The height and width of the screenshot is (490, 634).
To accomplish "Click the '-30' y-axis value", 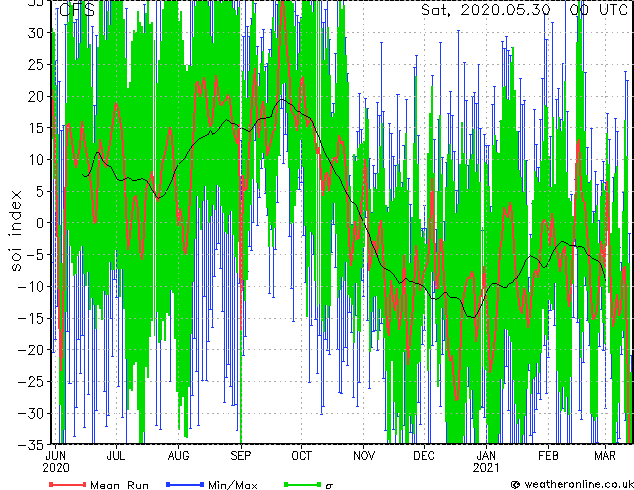I will point(31,413).
